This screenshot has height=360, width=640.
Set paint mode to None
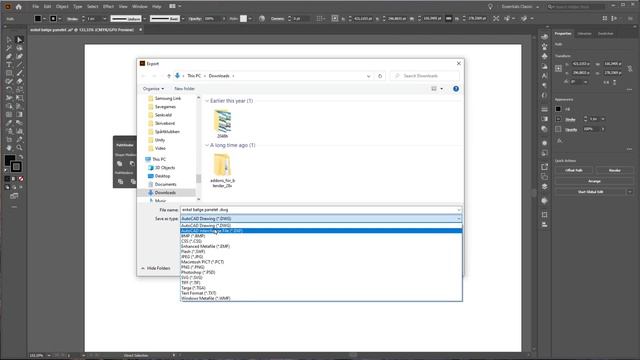click(21, 179)
